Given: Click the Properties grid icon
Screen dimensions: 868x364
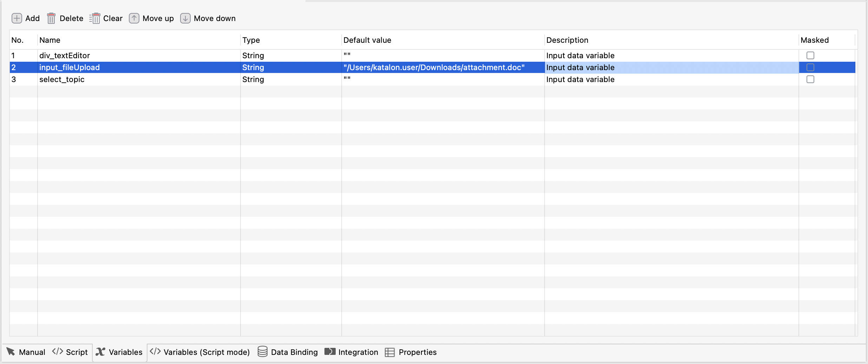Looking at the screenshot, I should point(389,352).
